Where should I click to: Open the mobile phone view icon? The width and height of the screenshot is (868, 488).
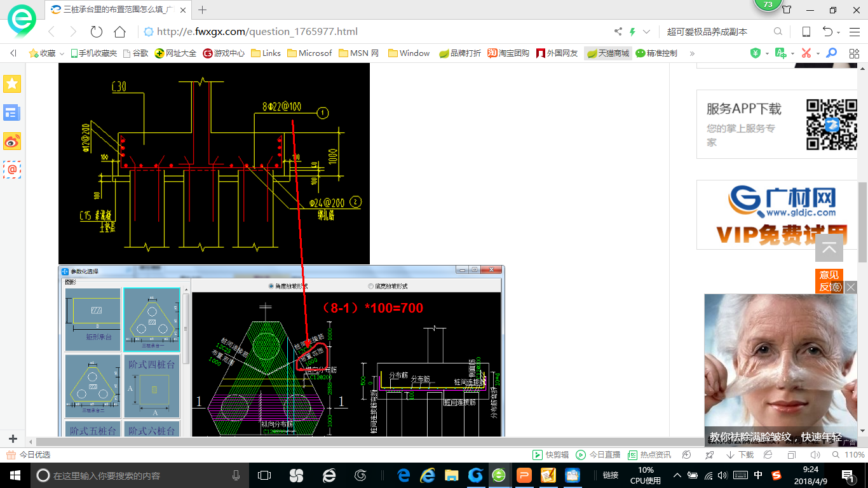pos(806,32)
